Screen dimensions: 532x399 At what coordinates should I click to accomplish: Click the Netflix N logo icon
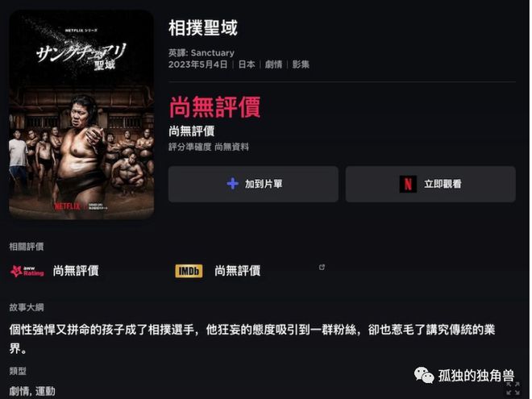pos(408,185)
